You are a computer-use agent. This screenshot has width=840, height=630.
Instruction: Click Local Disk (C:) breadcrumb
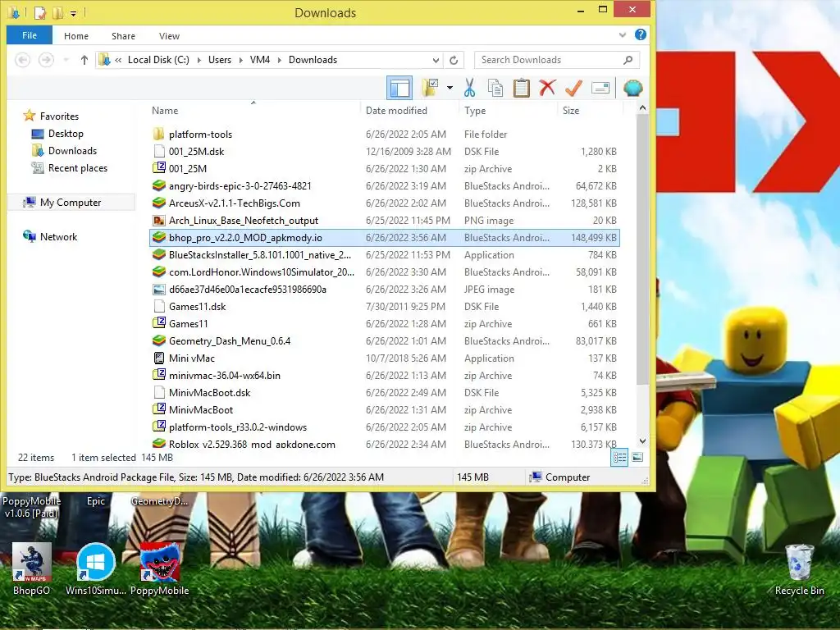click(x=158, y=60)
